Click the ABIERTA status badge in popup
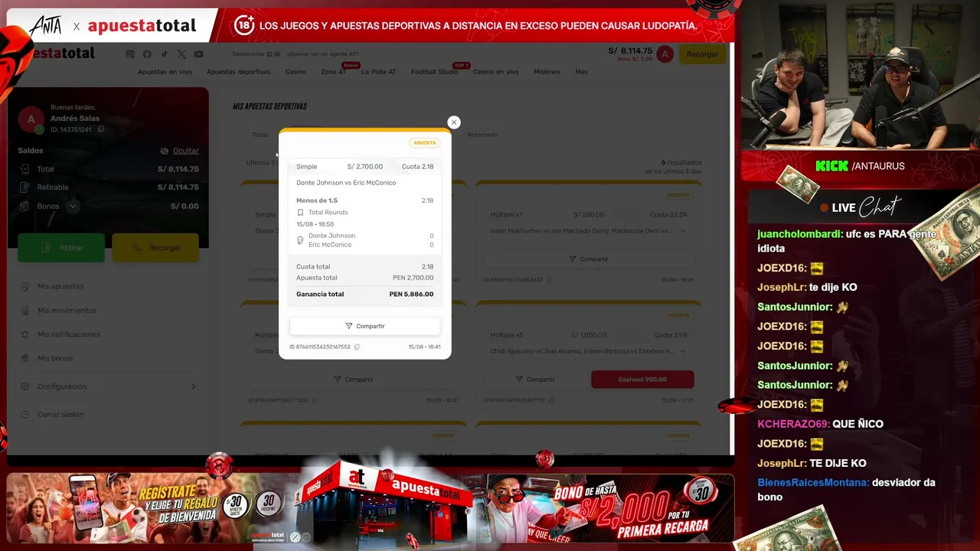Screen dimensions: 980x551 pos(424,143)
